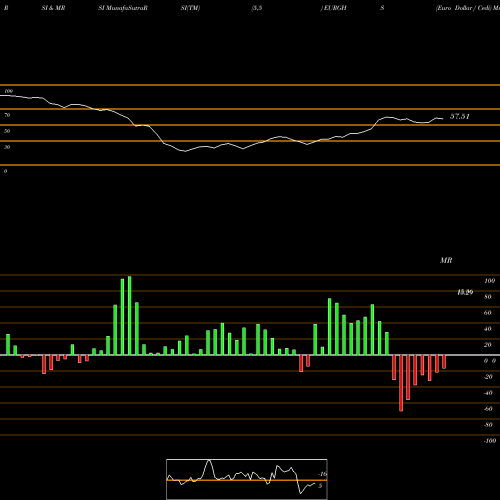Click the 20 label on the MR scale

click(x=488, y=345)
